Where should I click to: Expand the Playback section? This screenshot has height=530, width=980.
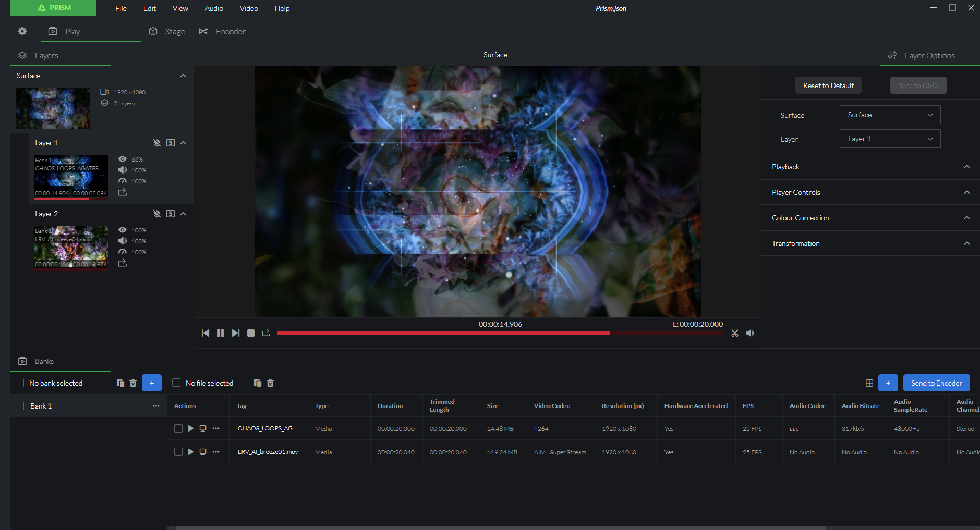870,167
